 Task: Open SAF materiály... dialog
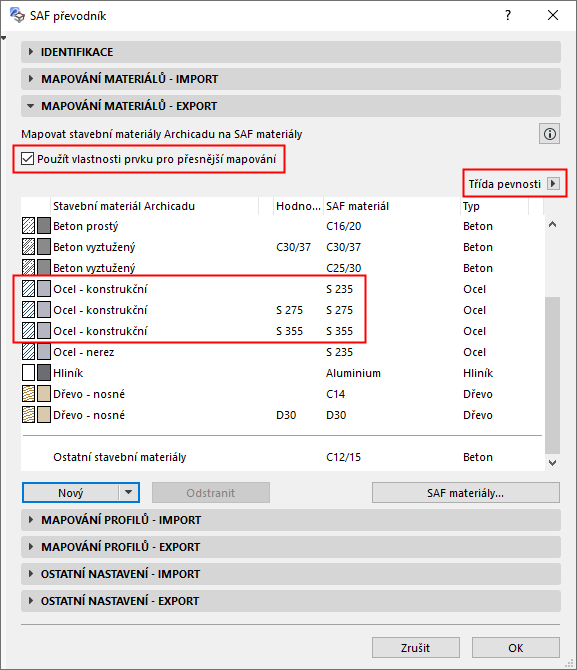pos(465,493)
